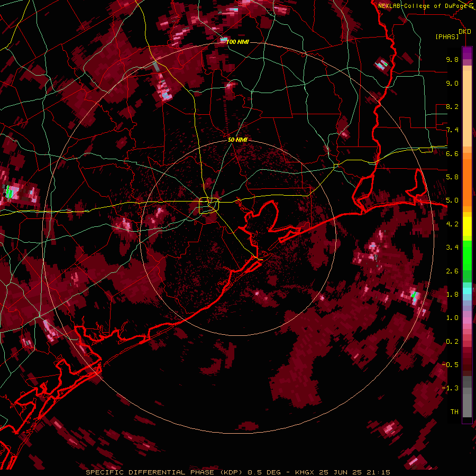The width and height of the screenshot is (476, 476).
Task: Click the -0.5 scale value
Action: 450,365
